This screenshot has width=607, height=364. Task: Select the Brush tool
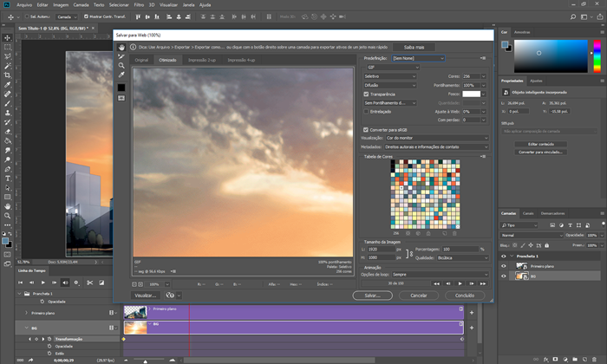[x=7, y=103]
